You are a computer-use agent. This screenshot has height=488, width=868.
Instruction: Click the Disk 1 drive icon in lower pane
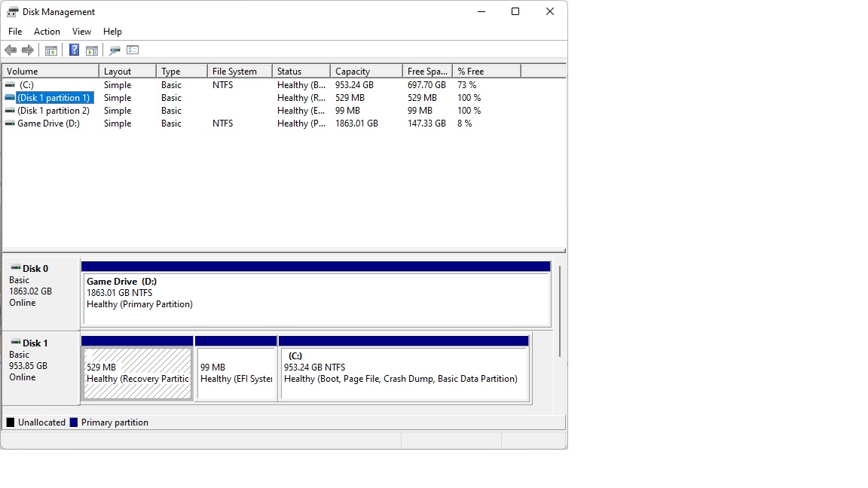pyautogui.click(x=16, y=343)
